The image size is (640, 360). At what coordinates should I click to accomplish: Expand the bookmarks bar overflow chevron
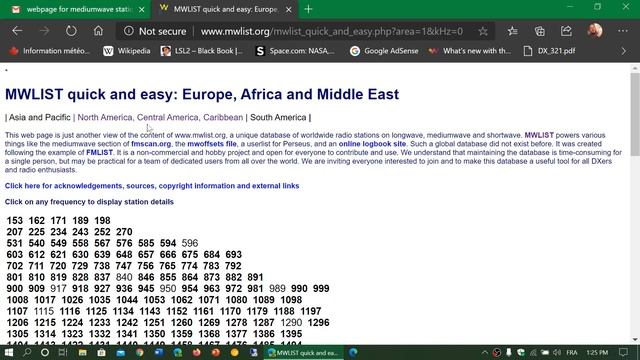624,51
